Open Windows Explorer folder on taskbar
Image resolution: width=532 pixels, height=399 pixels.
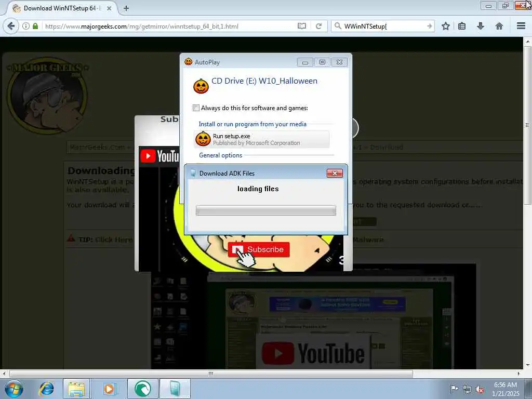pyautogui.click(x=77, y=389)
